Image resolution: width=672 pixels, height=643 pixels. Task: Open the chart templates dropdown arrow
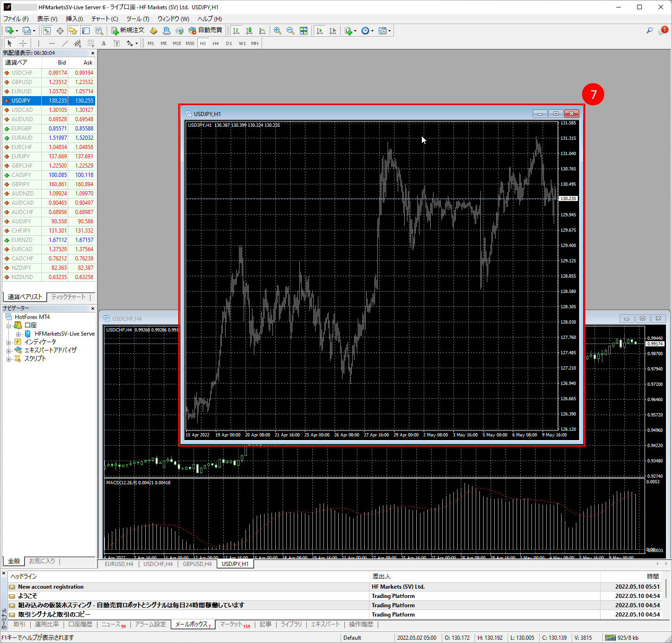coord(389,31)
